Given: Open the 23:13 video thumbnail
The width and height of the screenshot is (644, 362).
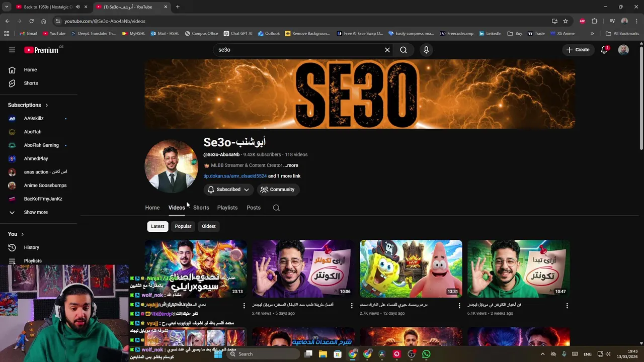Looking at the screenshot, I should tap(196, 269).
